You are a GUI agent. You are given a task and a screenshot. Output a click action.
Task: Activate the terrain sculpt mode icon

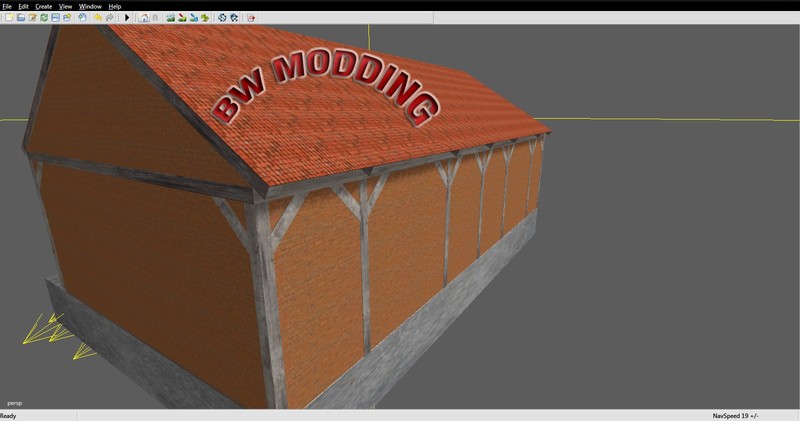pos(171,17)
